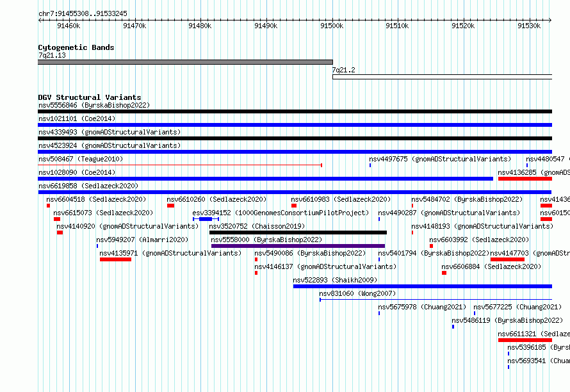Click the thin blue nsv831060 variant line

click(436, 300)
